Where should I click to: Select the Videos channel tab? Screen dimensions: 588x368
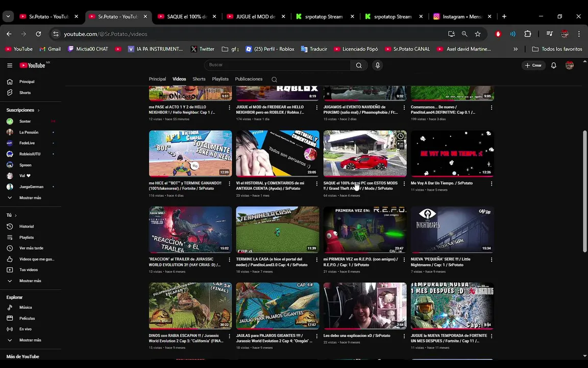179,79
